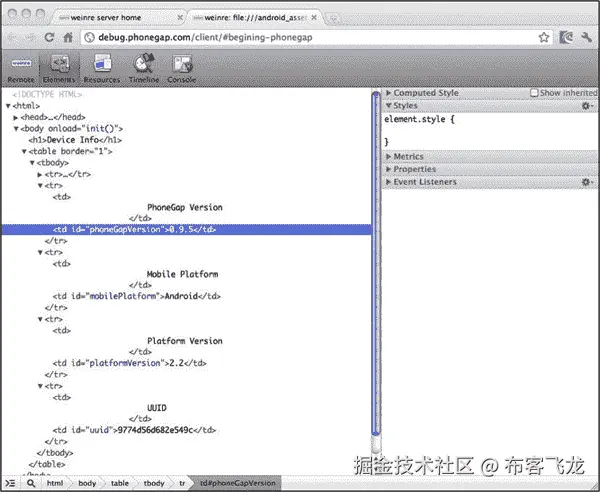Expand the Metrics section
This screenshot has width=600, height=492.
(388, 156)
